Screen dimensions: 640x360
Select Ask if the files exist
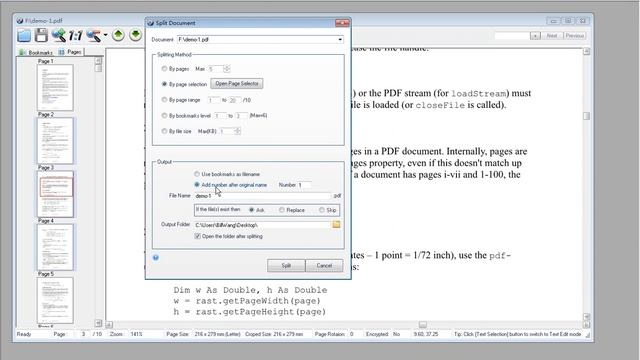[251, 210]
